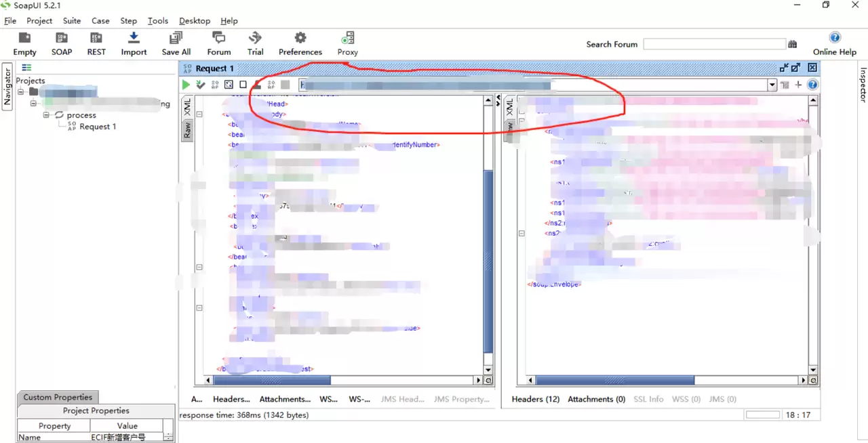Collapse the Body fold marker in request XML
868x443 pixels.
[x=199, y=114]
